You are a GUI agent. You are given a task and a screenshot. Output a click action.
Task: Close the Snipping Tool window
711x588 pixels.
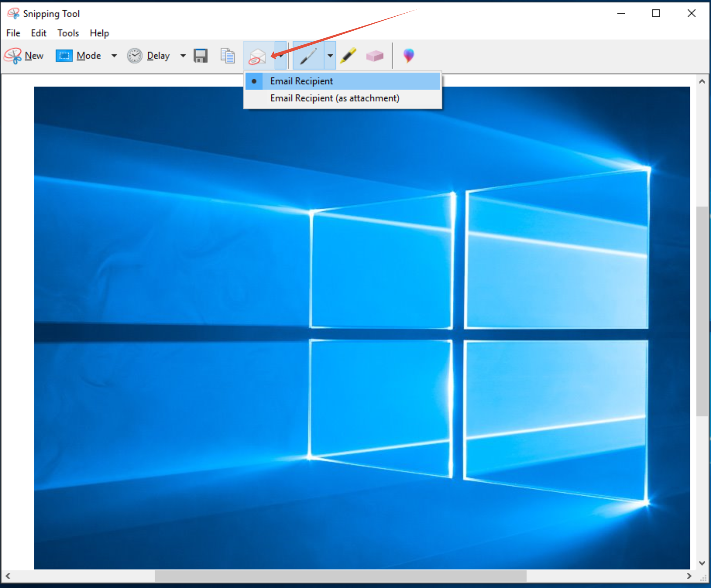pyautogui.click(x=691, y=14)
